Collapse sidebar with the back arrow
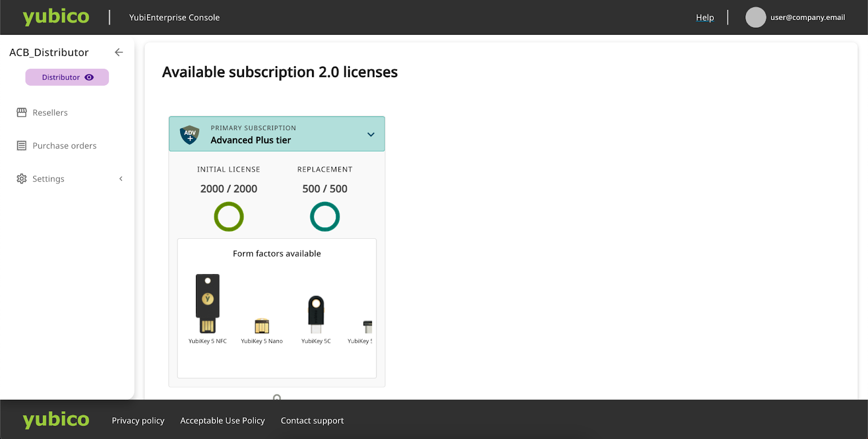 [x=119, y=52]
